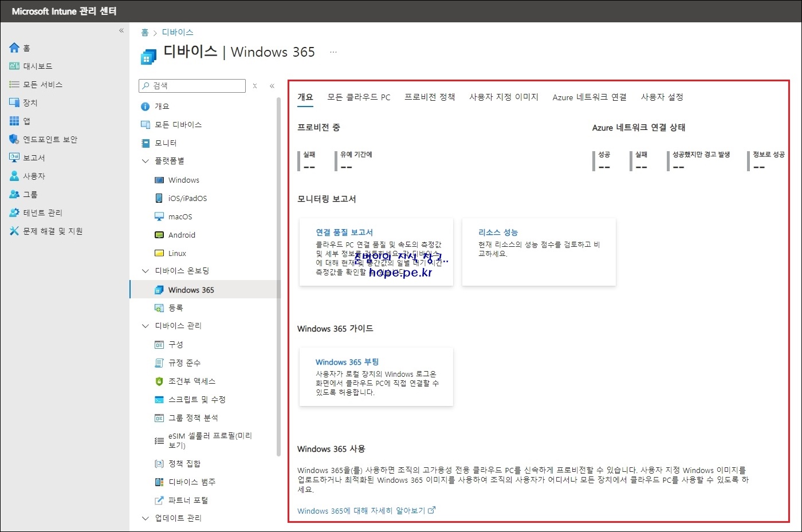
Task: Collapse the Manage devices (디바이스 관리) section
Action: tap(146, 326)
